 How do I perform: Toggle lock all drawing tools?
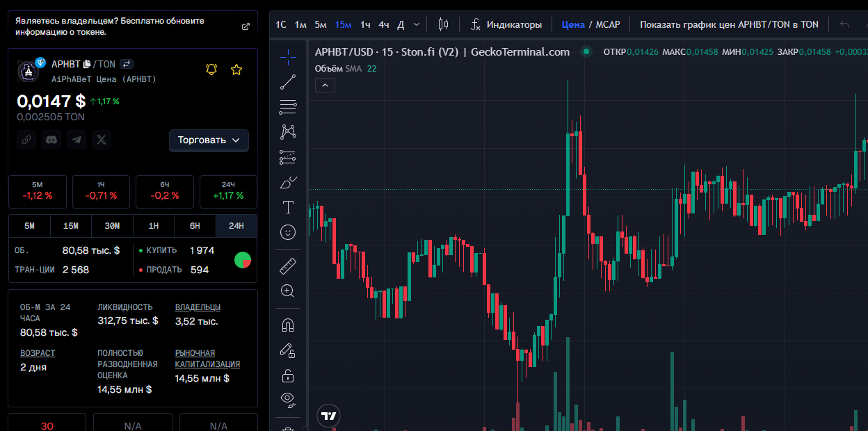(288, 375)
